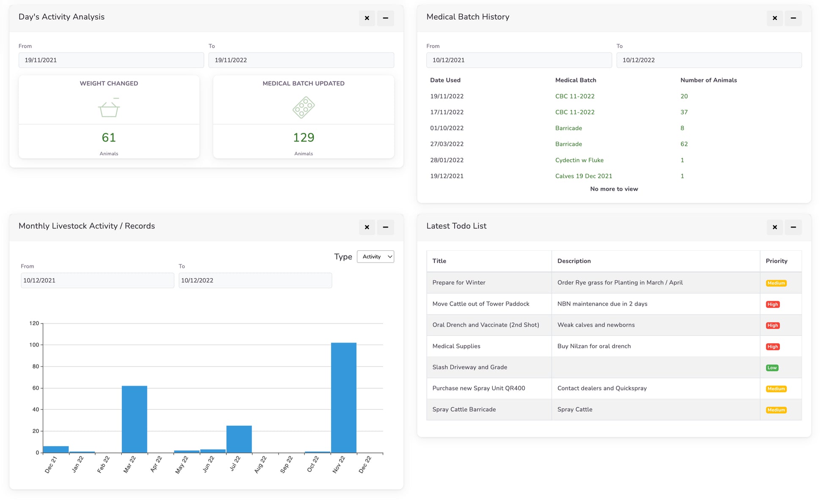Click the weight scale basket icon

109,108
